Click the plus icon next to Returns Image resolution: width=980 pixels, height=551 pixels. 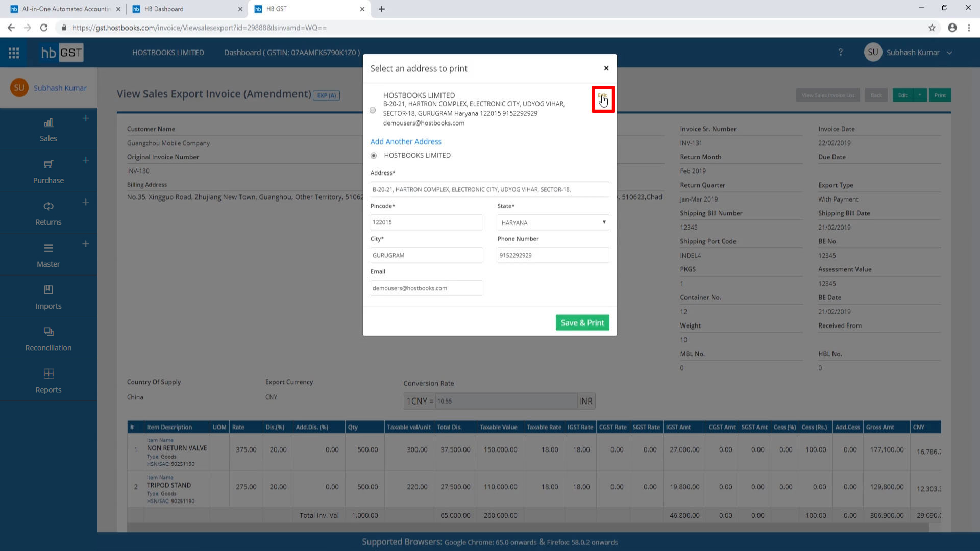click(x=86, y=202)
